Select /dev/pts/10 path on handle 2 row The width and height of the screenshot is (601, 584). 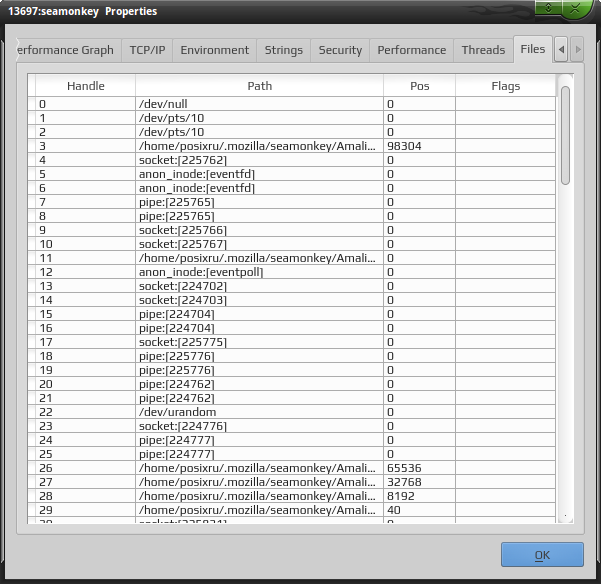171,132
